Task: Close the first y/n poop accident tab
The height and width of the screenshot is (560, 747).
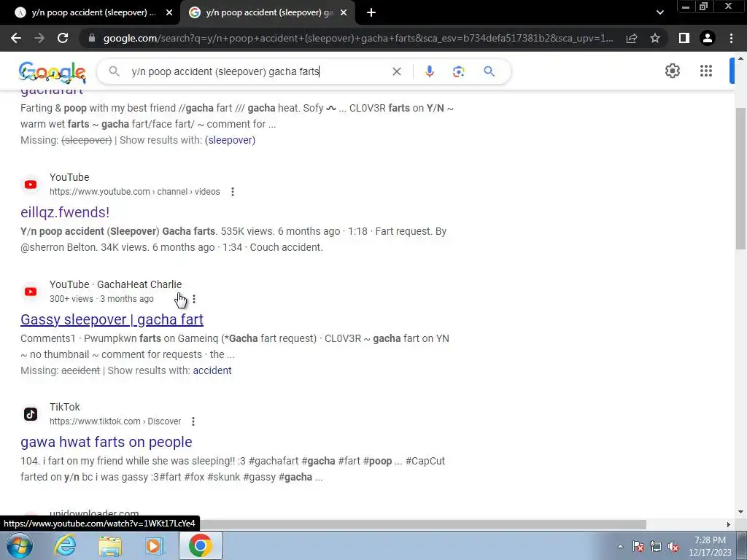Action: [x=169, y=13]
